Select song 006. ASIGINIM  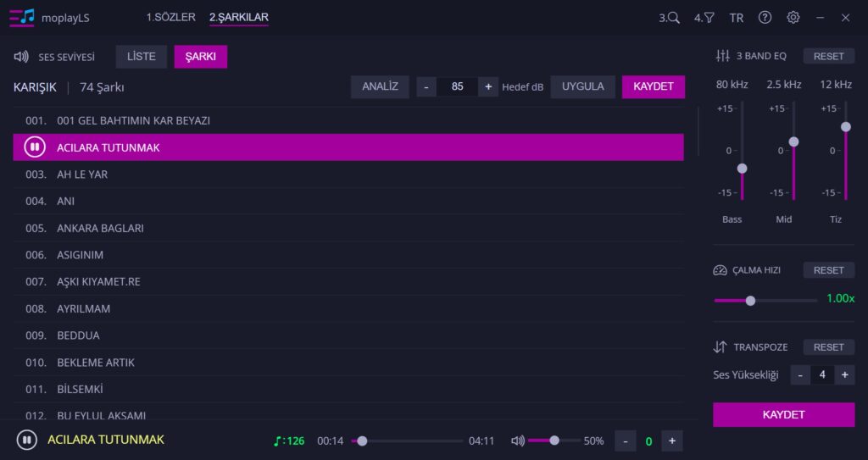(x=348, y=255)
